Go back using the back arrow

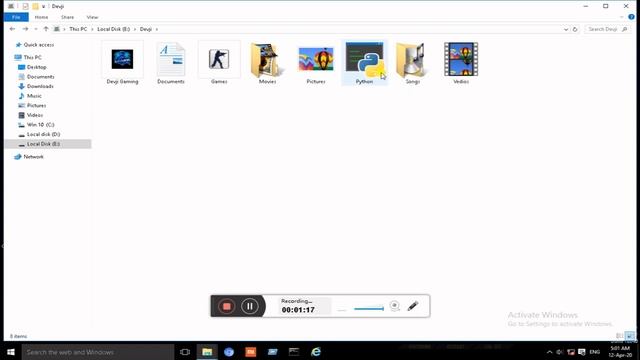[12, 29]
